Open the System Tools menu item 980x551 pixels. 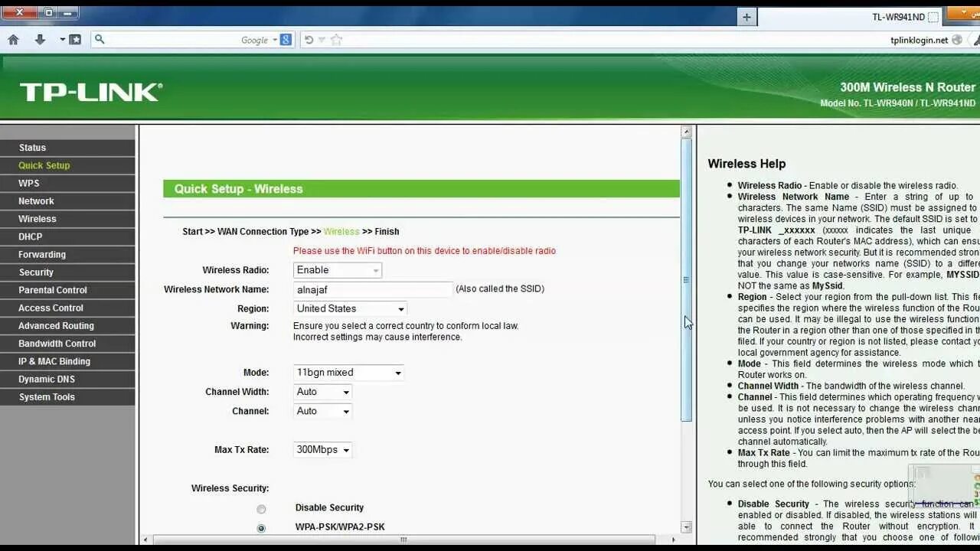pyautogui.click(x=67, y=397)
